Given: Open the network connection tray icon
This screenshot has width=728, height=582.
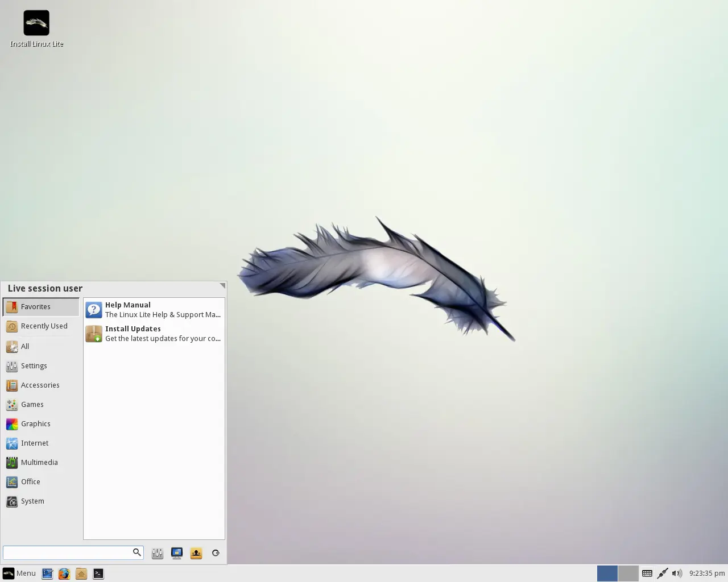Looking at the screenshot, I should [663, 573].
